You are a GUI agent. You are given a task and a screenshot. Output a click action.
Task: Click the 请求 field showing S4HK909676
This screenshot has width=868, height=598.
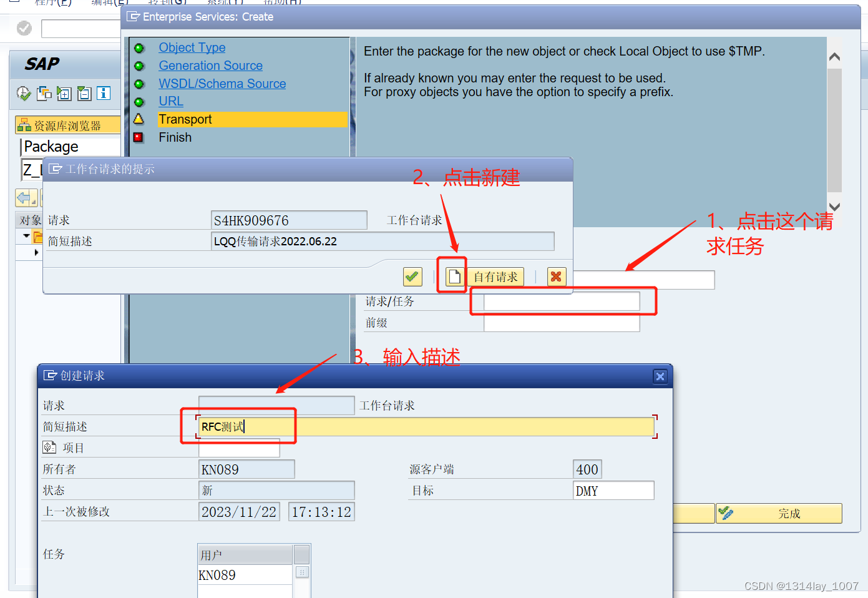click(x=289, y=220)
